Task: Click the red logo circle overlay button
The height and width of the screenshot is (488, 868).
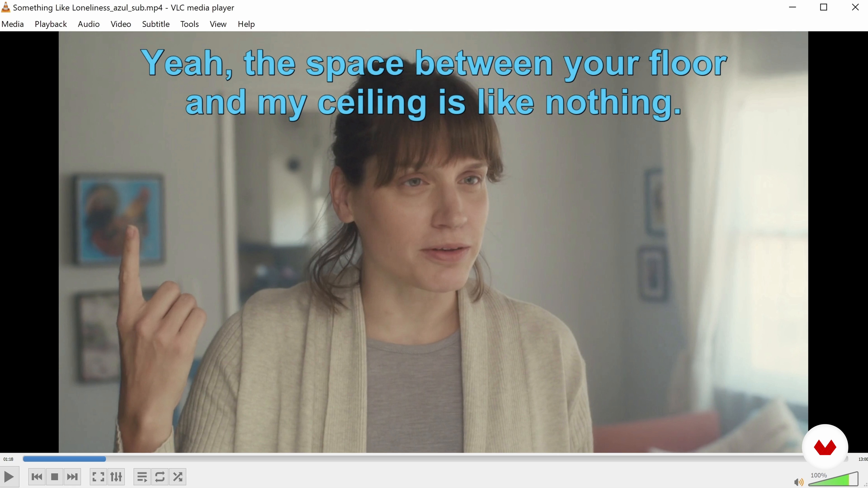Action: coord(825,447)
